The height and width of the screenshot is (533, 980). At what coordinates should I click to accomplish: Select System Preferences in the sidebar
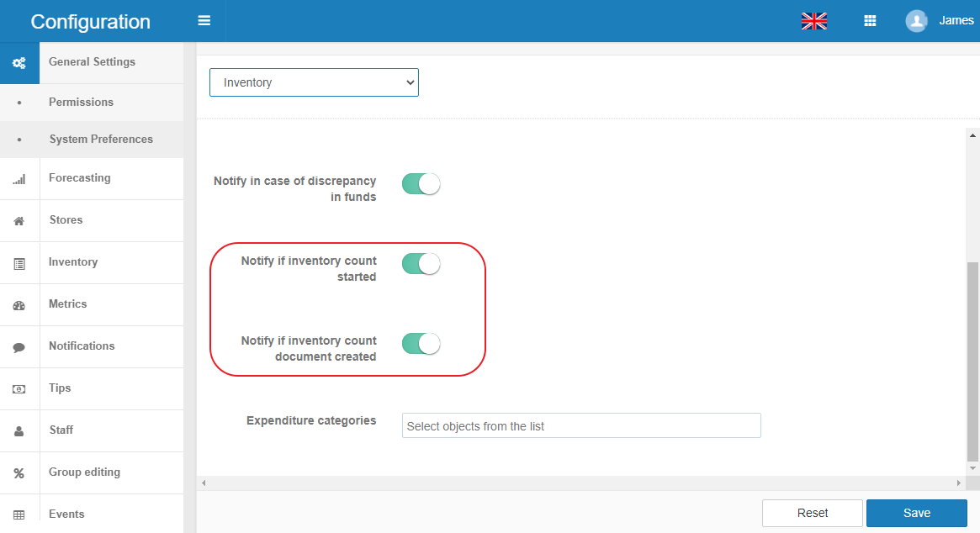101,140
